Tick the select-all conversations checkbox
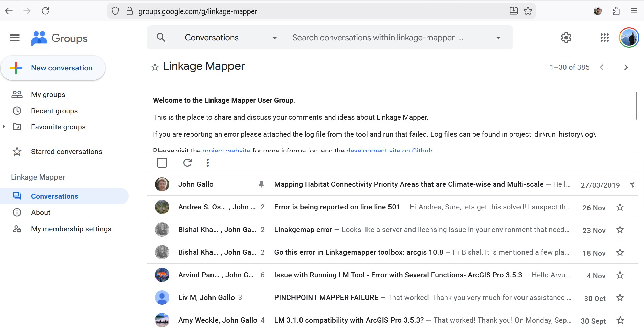Screen dimensions: 644x331 click(162, 163)
